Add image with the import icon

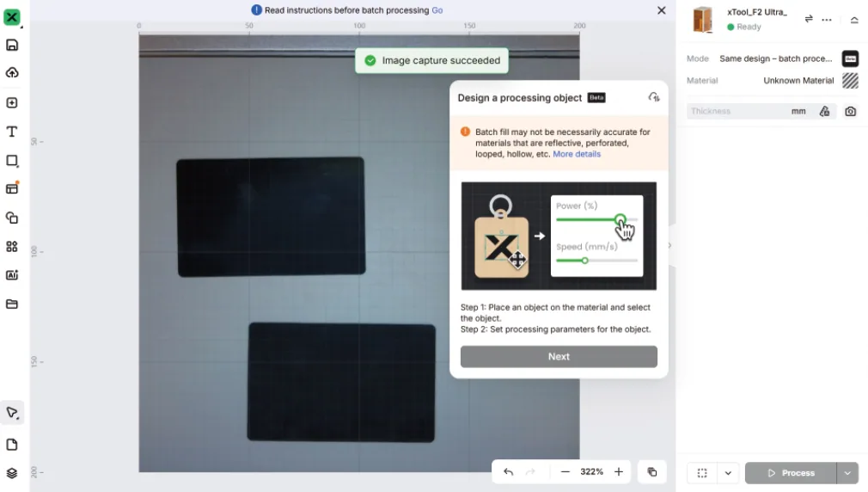[12, 103]
